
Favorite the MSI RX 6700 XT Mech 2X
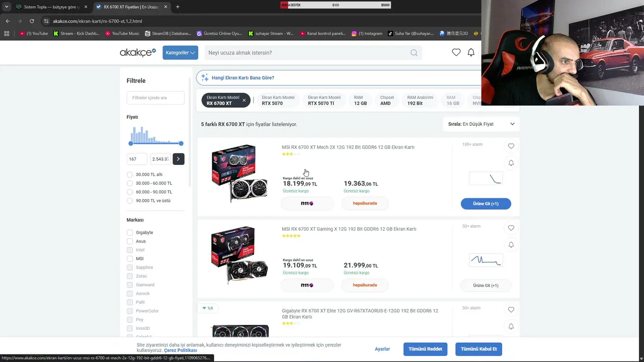click(x=511, y=146)
